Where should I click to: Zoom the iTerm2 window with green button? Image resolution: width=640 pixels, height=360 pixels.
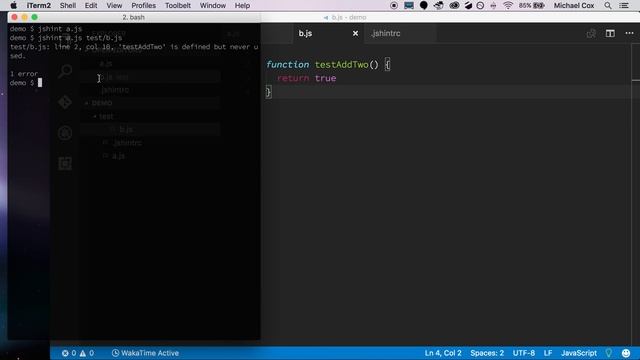pyautogui.click(x=35, y=17)
